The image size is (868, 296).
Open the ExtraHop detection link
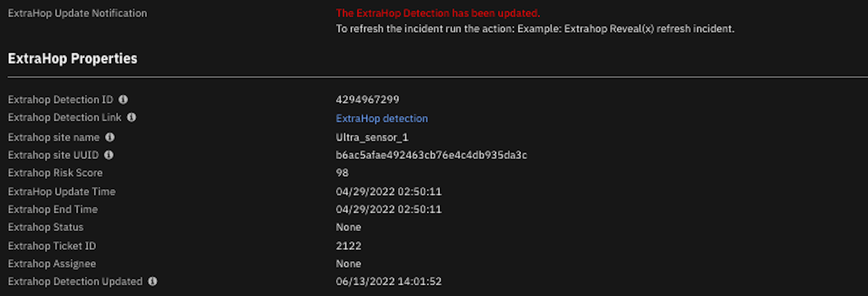[x=382, y=118]
